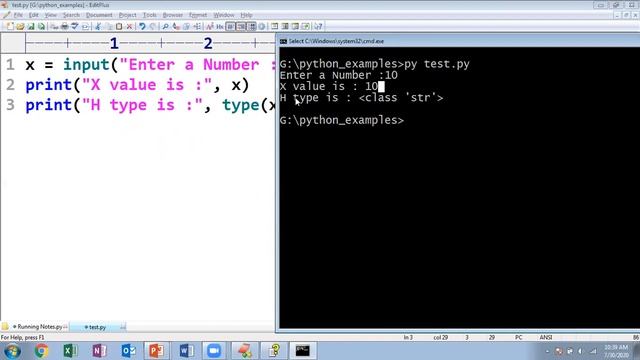The image size is (640, 360).
Task: Click "<class 'str'>" output in cmd
Action: tap(401, 98)
